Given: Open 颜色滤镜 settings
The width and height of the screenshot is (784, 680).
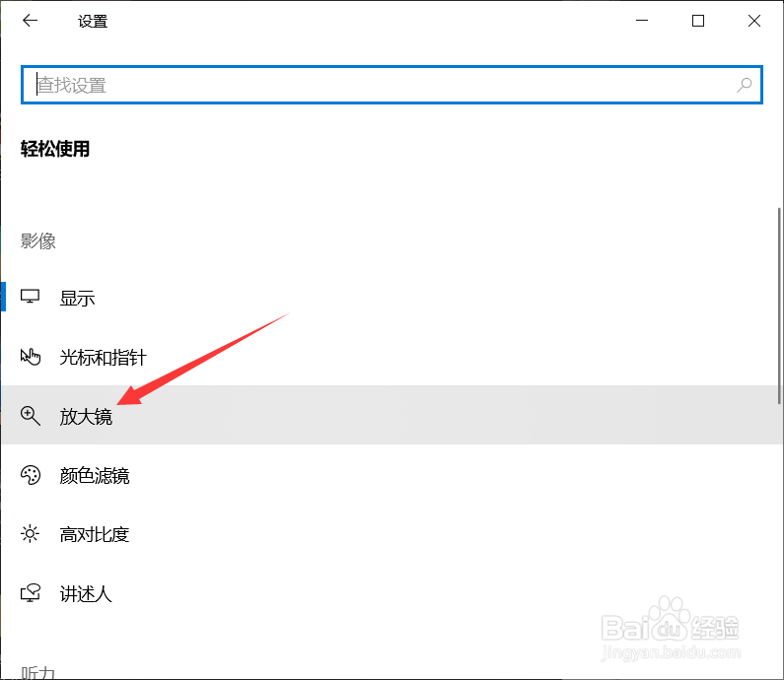Looking at the screenshot, I should pyautogui.click(x=392, y=475).
